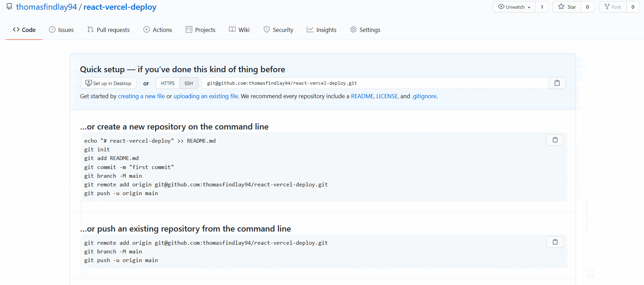This screenshot has height=285, width=644.
Task: Click '...or push an existing repository' heading
Action: 186,229
